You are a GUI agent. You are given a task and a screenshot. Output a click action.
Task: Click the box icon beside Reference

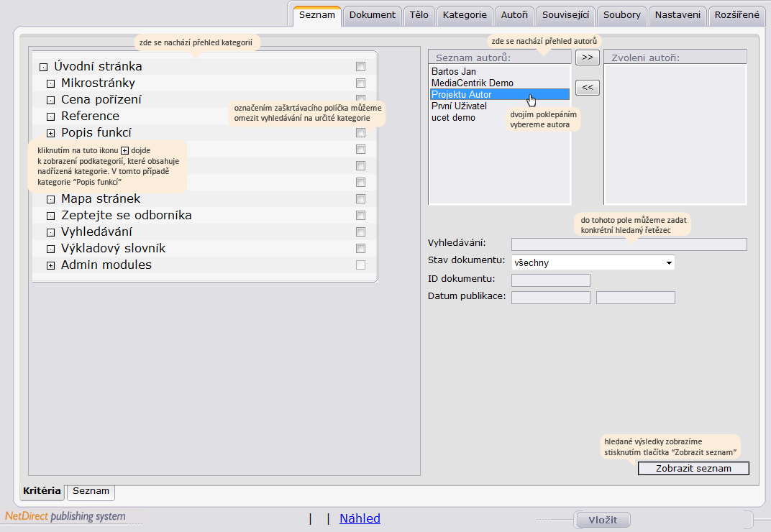point(50,116)
